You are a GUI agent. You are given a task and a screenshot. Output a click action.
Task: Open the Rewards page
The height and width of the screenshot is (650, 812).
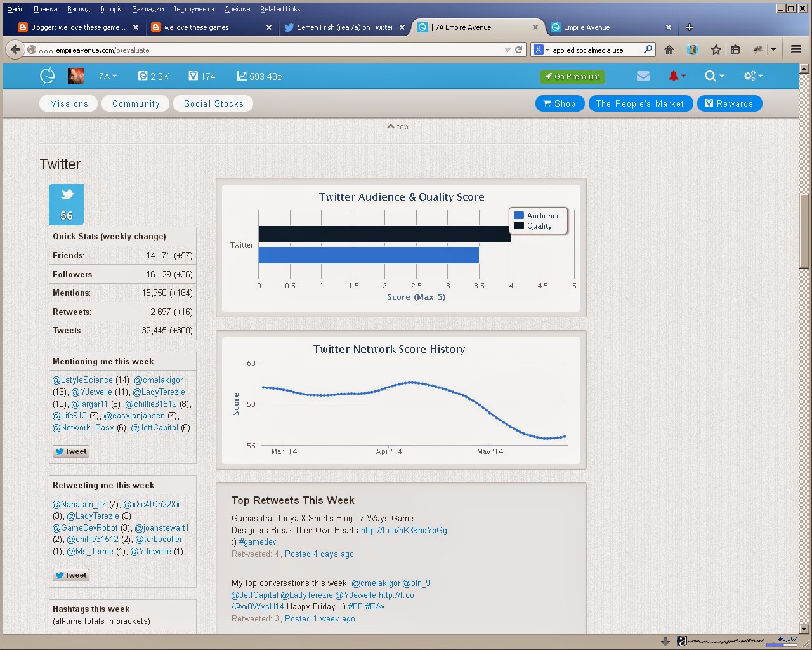point(730,103)
